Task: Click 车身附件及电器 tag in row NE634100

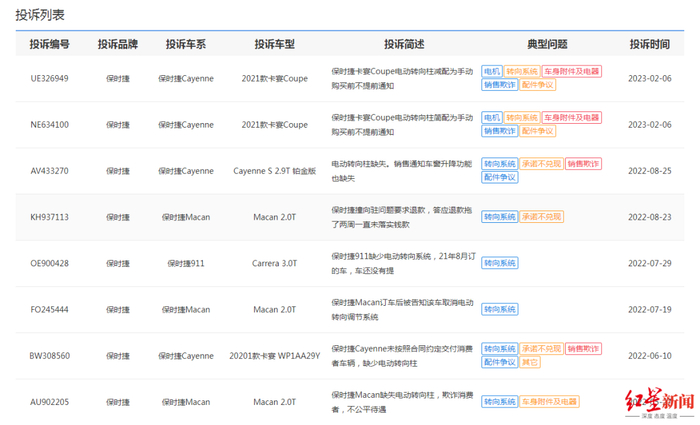Action: (572, 118)
